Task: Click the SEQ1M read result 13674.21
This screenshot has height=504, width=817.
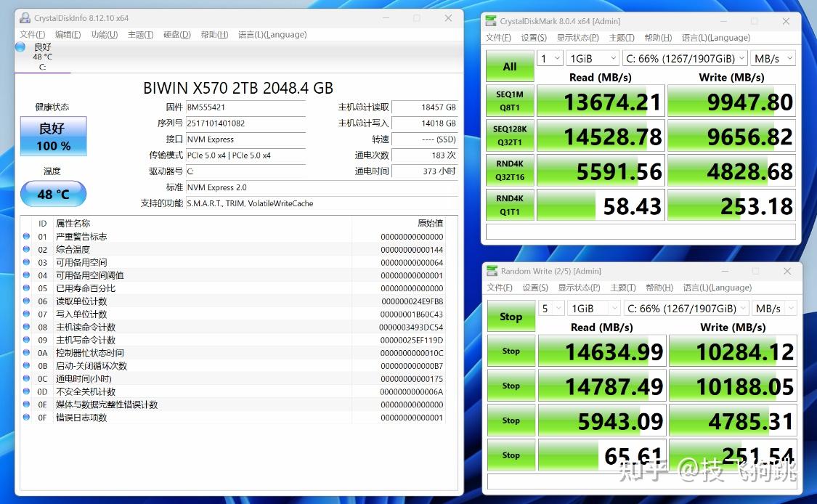Action: 601,101
